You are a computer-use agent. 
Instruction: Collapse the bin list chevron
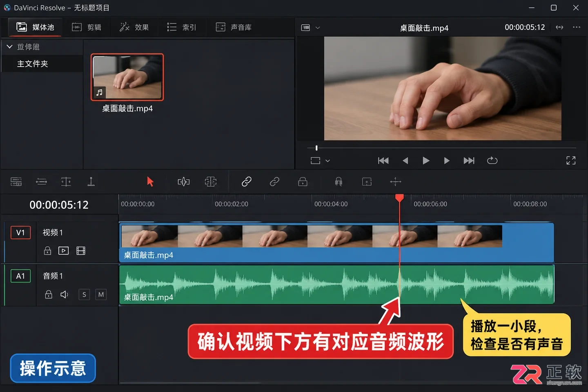[10, 47]
